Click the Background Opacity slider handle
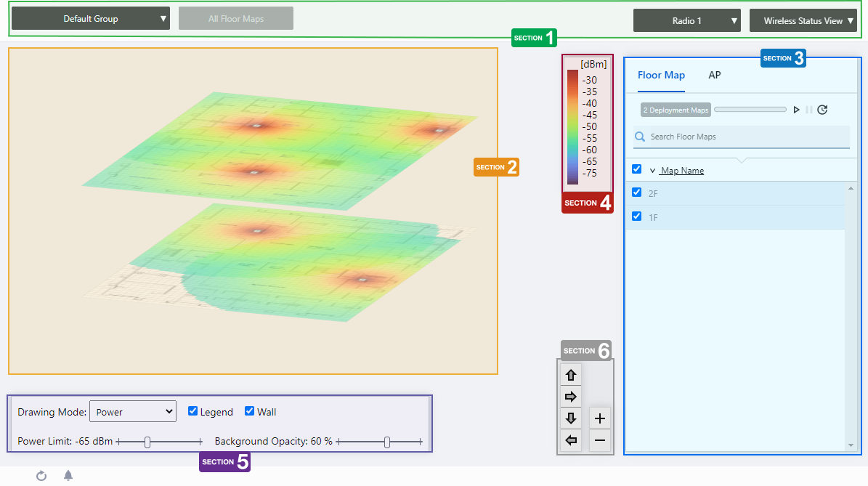 [387, 442]
